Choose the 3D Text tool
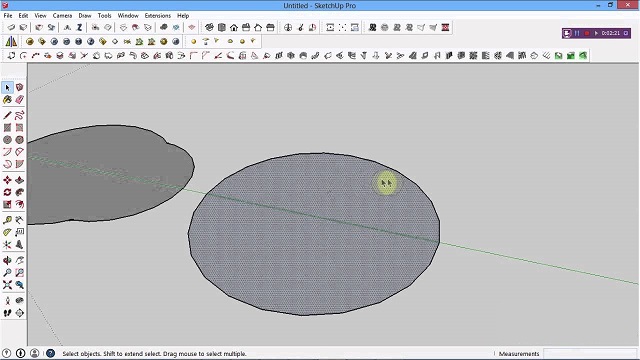 [19, 244]
